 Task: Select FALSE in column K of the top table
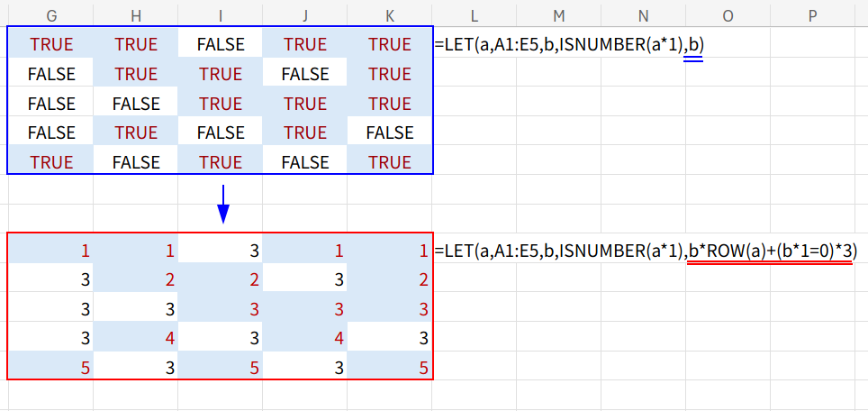(390, 133)
